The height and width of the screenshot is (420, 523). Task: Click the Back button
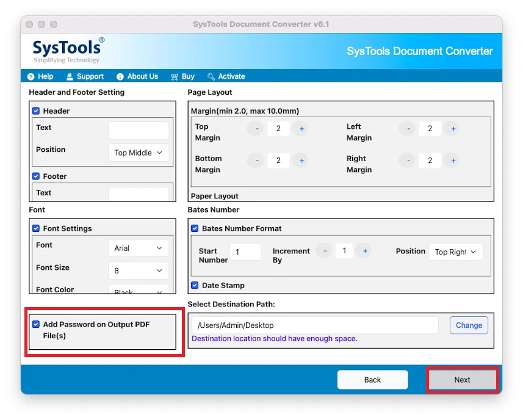(373, 380)
